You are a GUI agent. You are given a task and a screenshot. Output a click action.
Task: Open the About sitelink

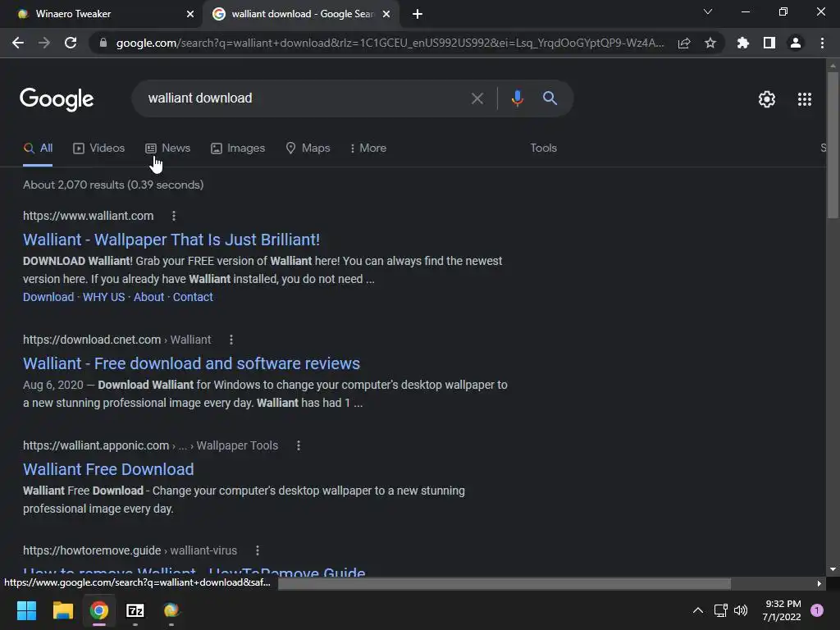point(149,297)
